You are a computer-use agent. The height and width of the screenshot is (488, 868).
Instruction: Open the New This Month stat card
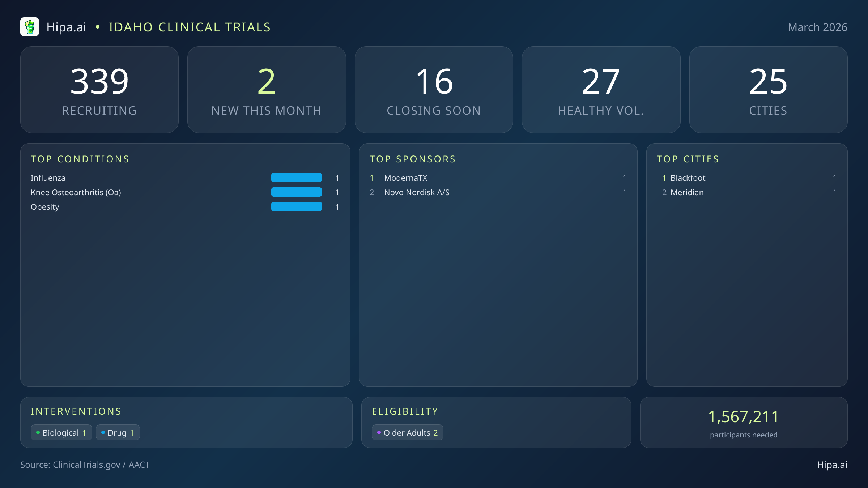pos(267,89)
